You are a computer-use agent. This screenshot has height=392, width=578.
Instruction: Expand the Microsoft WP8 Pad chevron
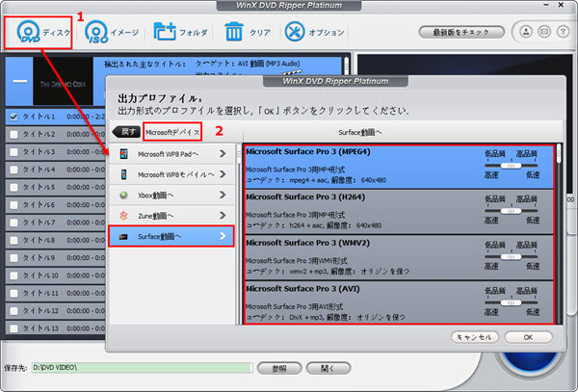tap(223, 154)
